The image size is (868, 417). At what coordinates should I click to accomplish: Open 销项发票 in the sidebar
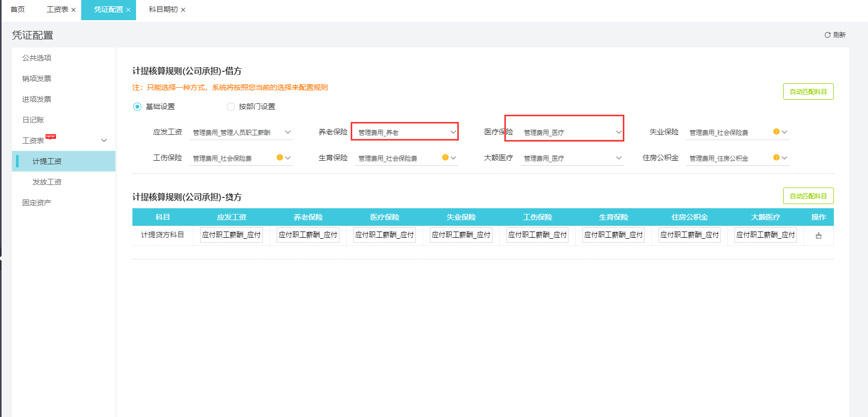37,79
